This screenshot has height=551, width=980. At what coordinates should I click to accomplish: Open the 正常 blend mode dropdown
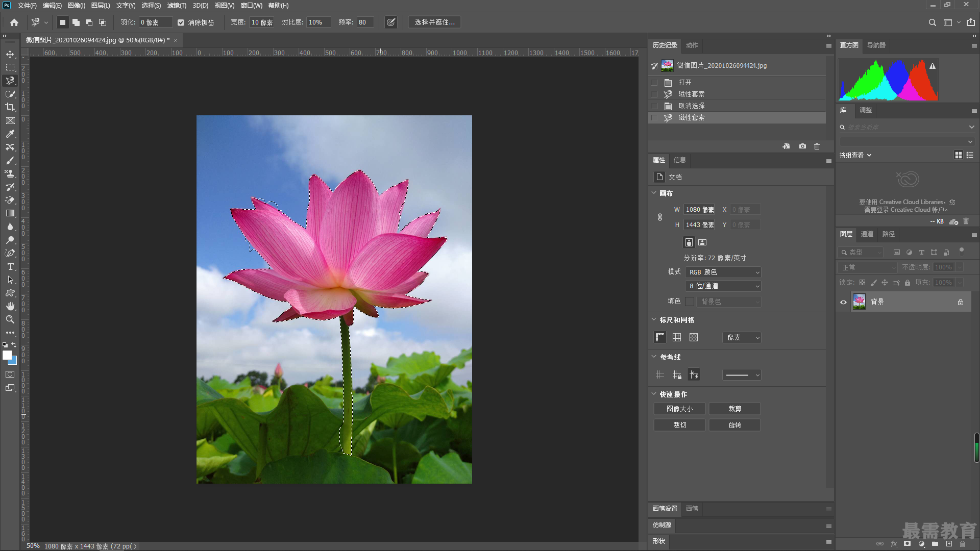867,267
